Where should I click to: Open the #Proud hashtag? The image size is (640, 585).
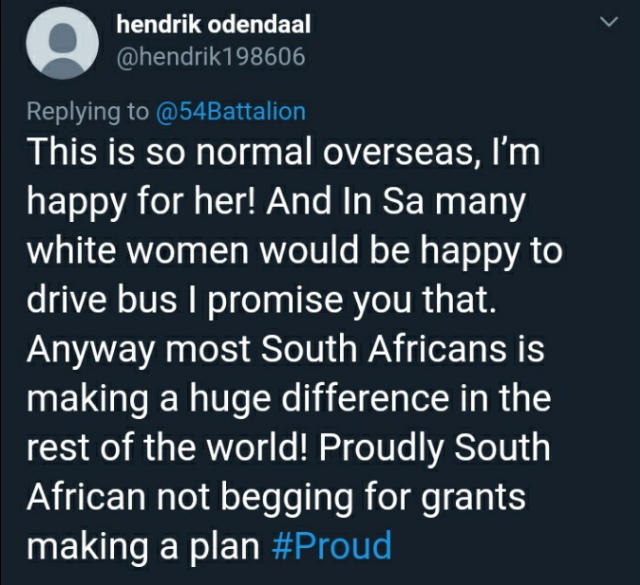click(331, 545)
